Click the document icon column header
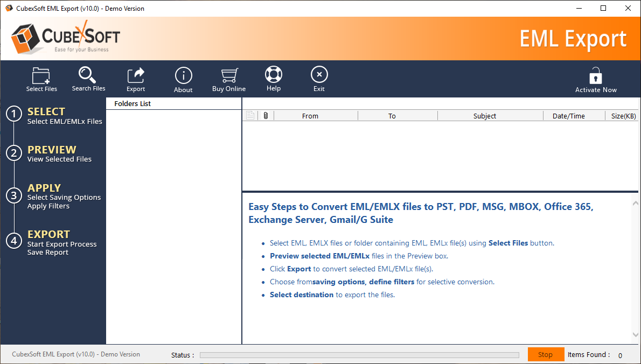This screenshot has width=641, height=364. click(x=250, y=116)
